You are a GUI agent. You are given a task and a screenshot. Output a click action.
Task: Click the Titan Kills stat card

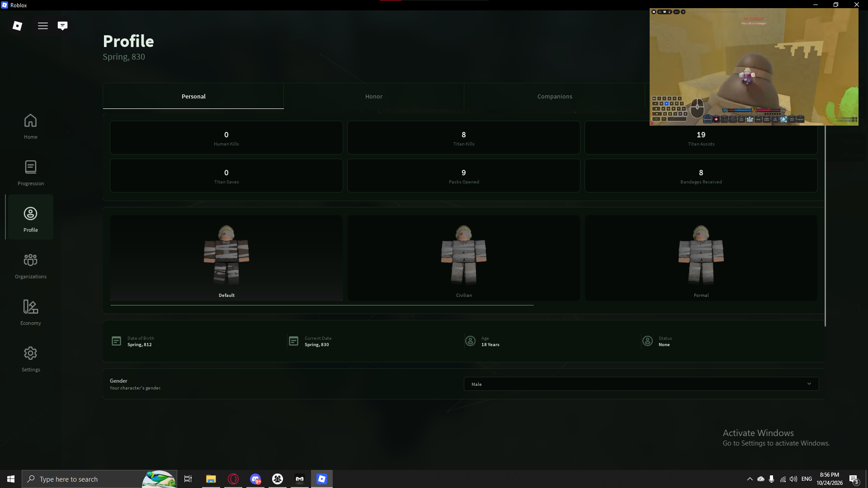[x=464, y=138]
